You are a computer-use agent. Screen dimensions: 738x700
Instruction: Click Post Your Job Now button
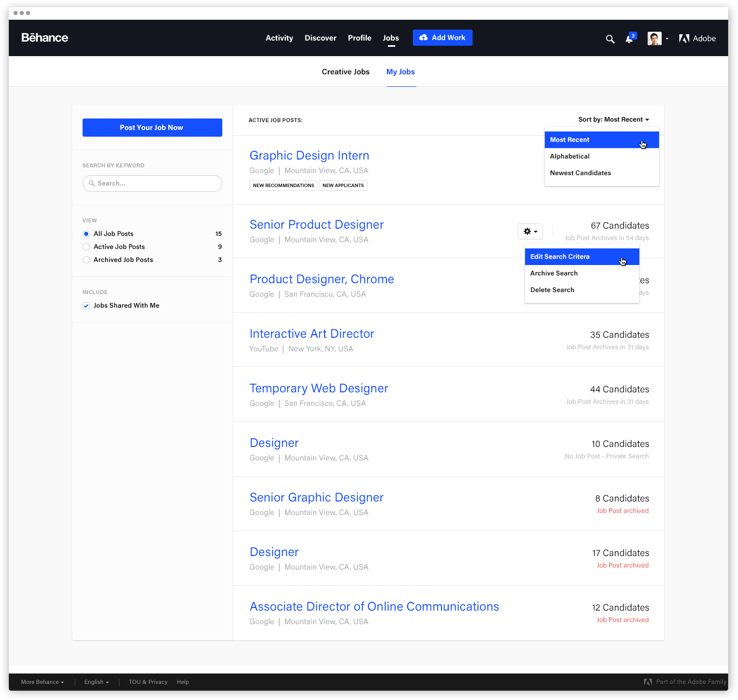(152, 128)
